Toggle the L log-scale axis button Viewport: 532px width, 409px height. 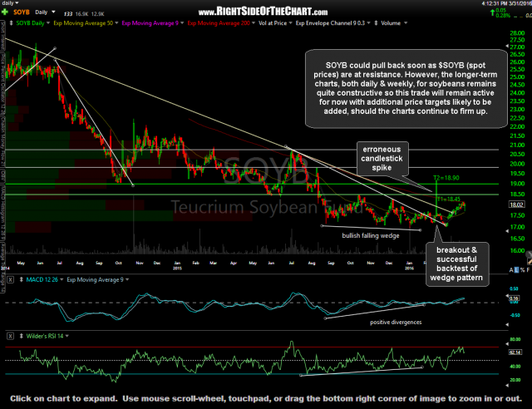517,270
